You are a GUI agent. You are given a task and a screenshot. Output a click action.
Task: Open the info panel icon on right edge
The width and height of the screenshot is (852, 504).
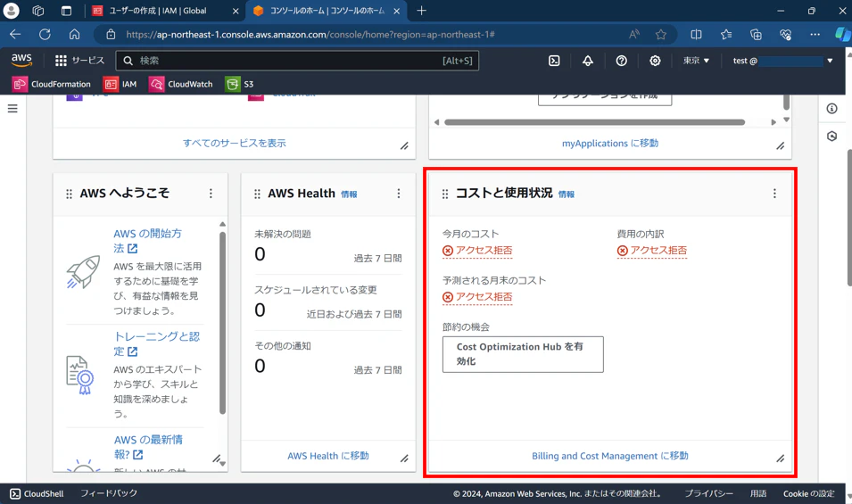[x=831, y=109]
